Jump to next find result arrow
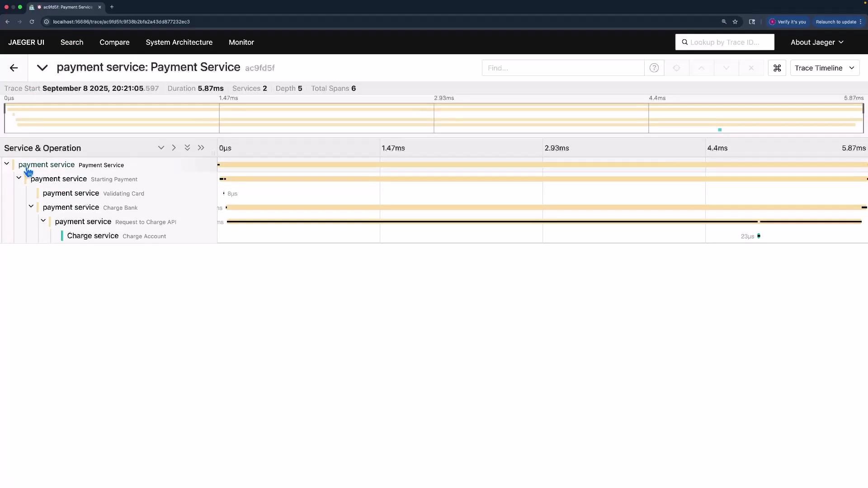 (726, 68)
